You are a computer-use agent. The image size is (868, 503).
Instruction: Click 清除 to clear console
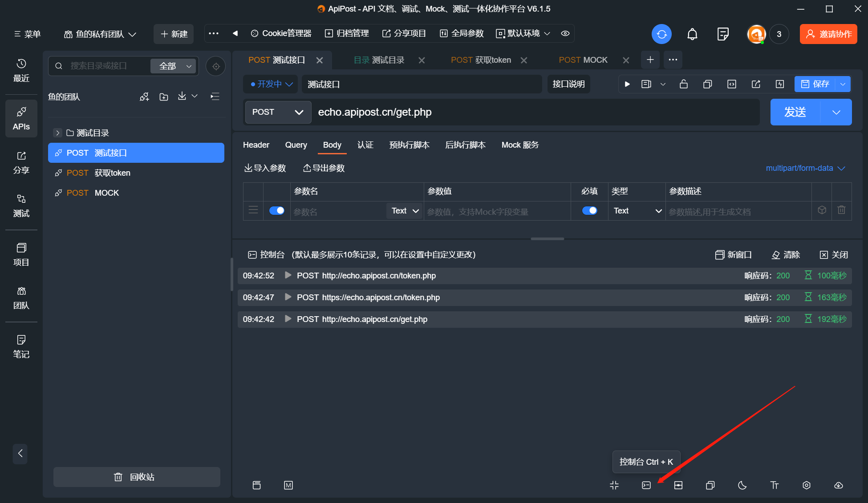click(x=786, y=255)
